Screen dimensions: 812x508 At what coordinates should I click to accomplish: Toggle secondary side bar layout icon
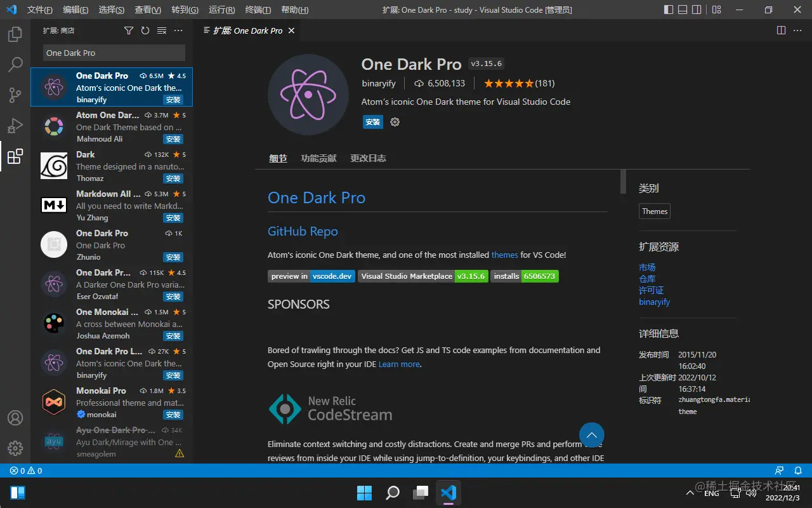(x=697, y=10)
